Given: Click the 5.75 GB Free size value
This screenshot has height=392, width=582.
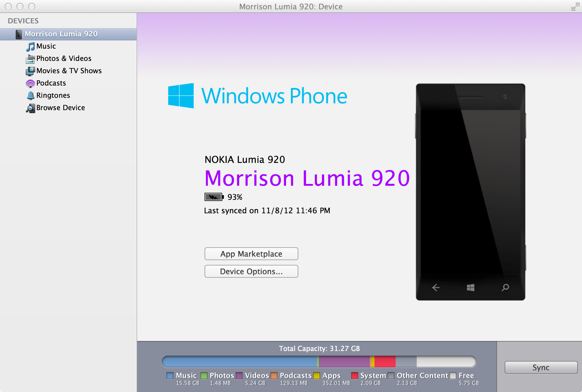Looking at the screenshot, I should pos(469,383).
